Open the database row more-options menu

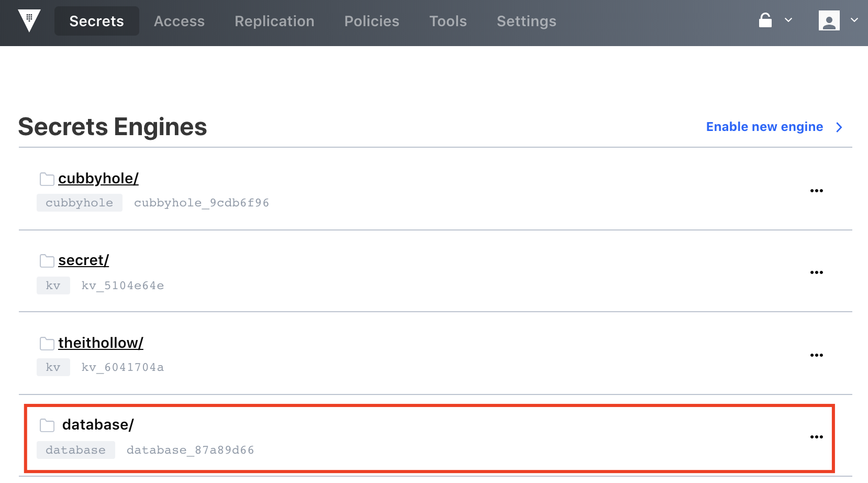click(816, 437)
